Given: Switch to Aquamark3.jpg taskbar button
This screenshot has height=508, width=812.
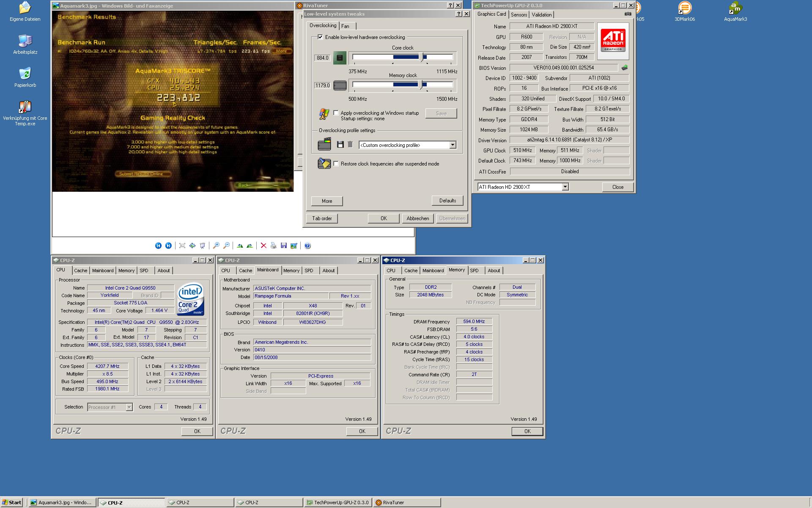Looking at the screenshot, I should [63, 502].
